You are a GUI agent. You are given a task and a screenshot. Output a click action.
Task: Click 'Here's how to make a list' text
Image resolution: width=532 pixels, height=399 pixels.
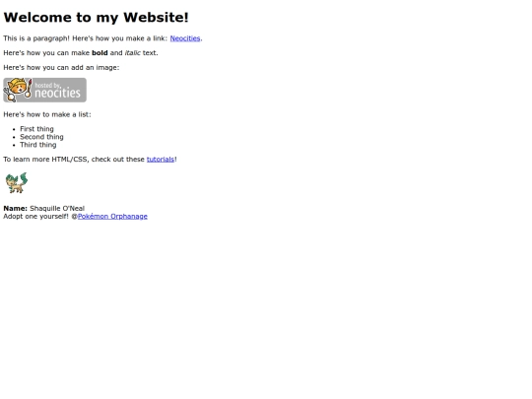tap(47, 114)
